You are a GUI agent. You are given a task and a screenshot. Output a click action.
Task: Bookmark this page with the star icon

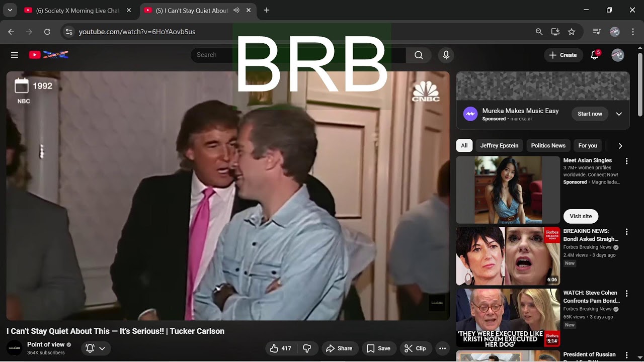pyautogui.click(x=572, y=32)
